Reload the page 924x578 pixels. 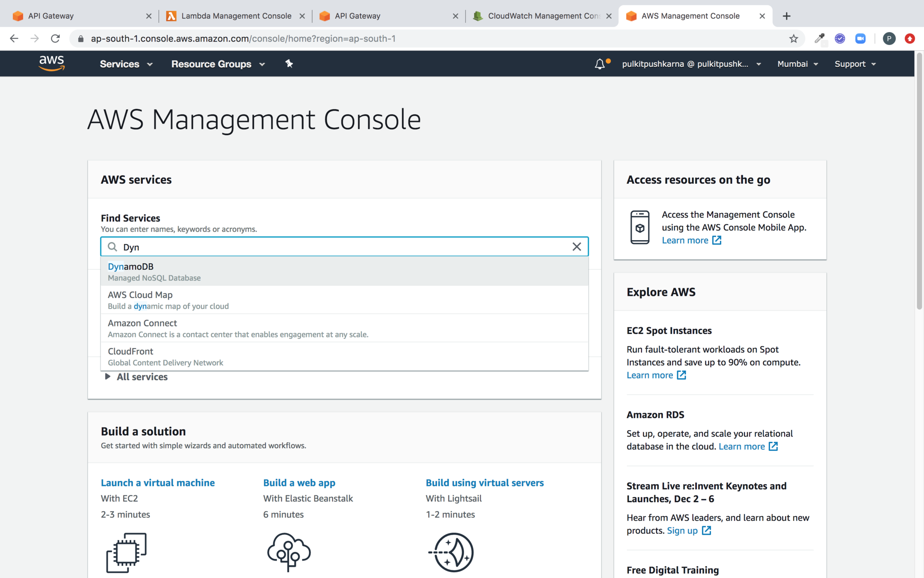pyautogui.click(x=55, y=39)
